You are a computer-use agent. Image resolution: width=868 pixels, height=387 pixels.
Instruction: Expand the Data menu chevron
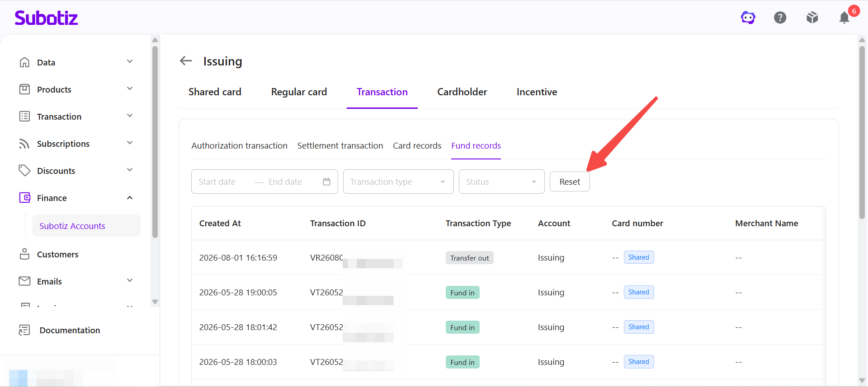130,61
